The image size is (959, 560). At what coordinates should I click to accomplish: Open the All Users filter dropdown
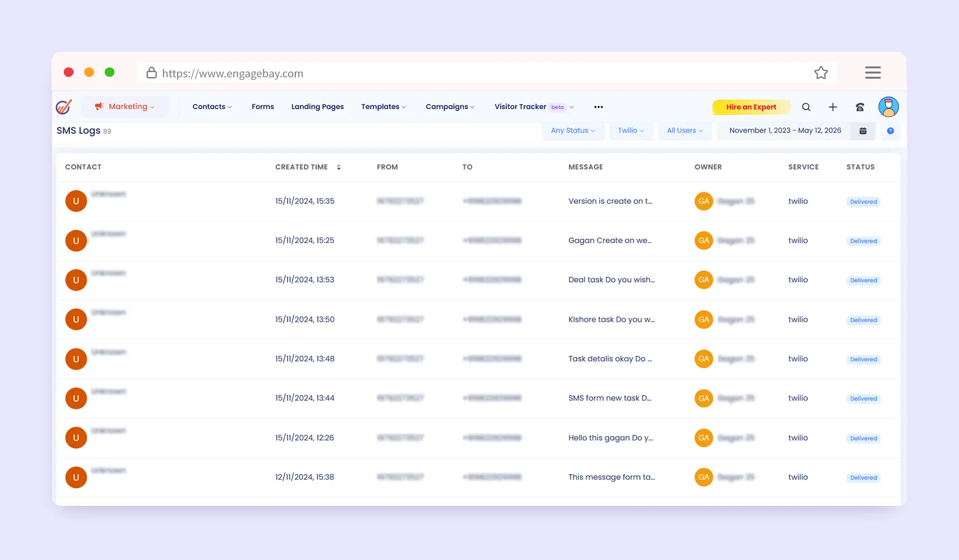click(x=684, y=131)
